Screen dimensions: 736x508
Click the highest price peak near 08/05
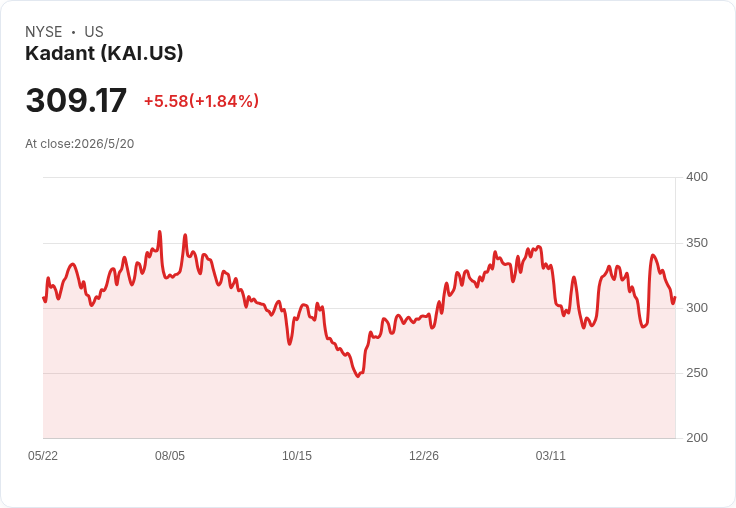point(160,232)
